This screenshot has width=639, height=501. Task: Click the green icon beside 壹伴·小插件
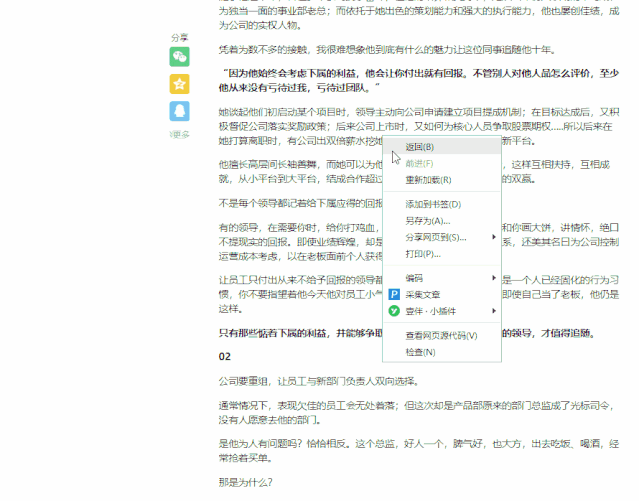click(x=393, y=311)
